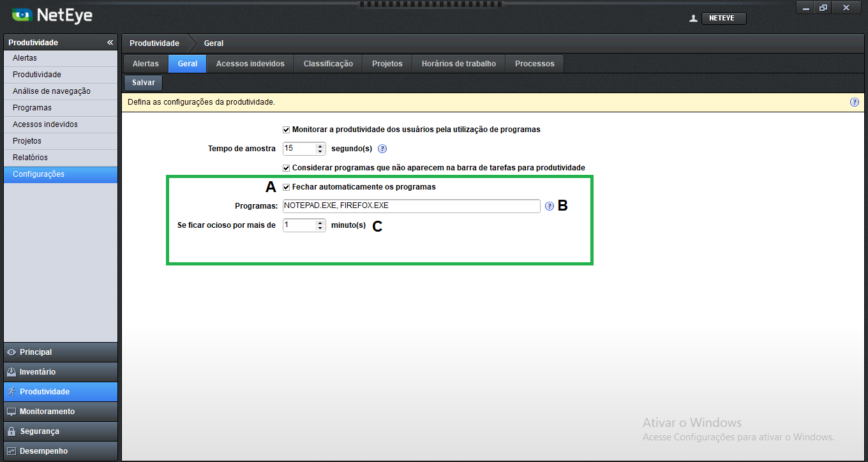Switch to the Acessos indevidos tab
This screenshot has height=462, width=868.
point(250,64)
